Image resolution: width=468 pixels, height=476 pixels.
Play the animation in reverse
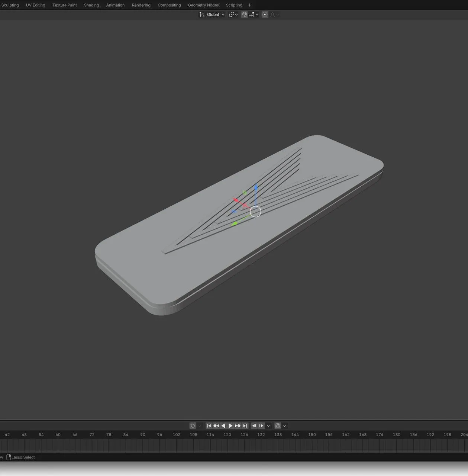(x=223, y=426)
